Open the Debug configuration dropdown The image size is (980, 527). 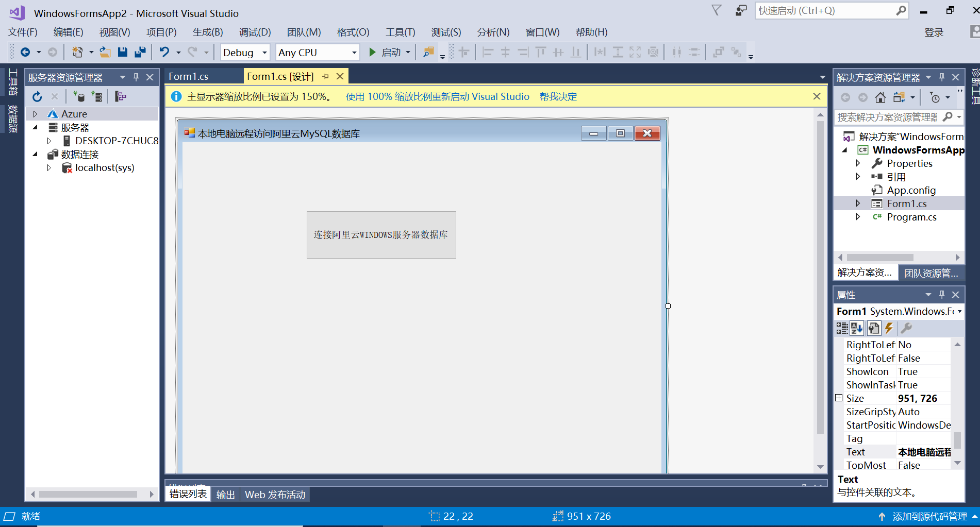pyautogui.click(x=264, y=53)
